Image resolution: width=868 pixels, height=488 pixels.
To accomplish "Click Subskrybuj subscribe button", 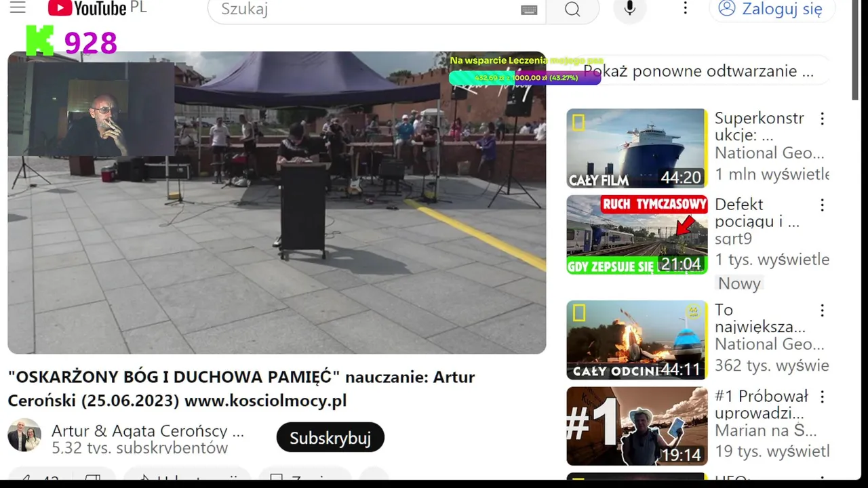I will (330, 438).
